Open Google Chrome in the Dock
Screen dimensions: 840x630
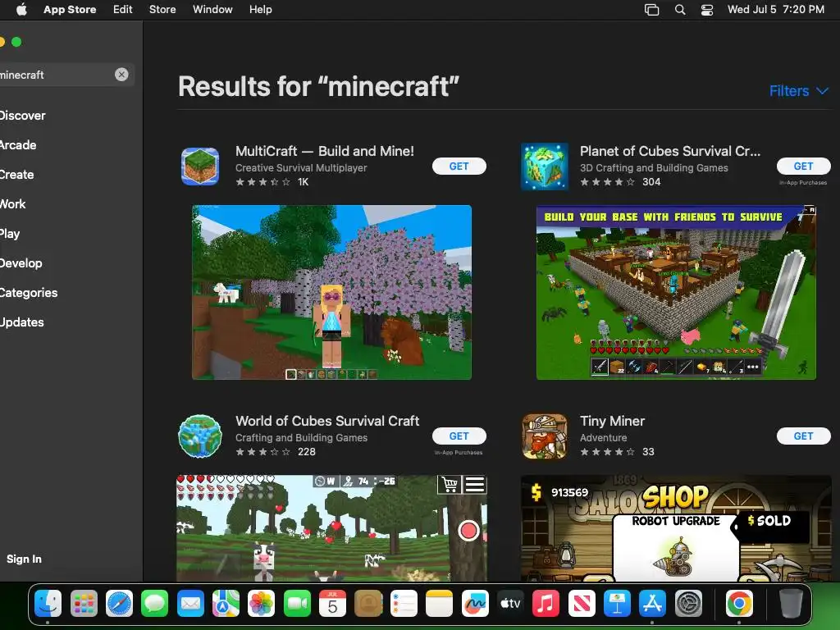point(739,605)
